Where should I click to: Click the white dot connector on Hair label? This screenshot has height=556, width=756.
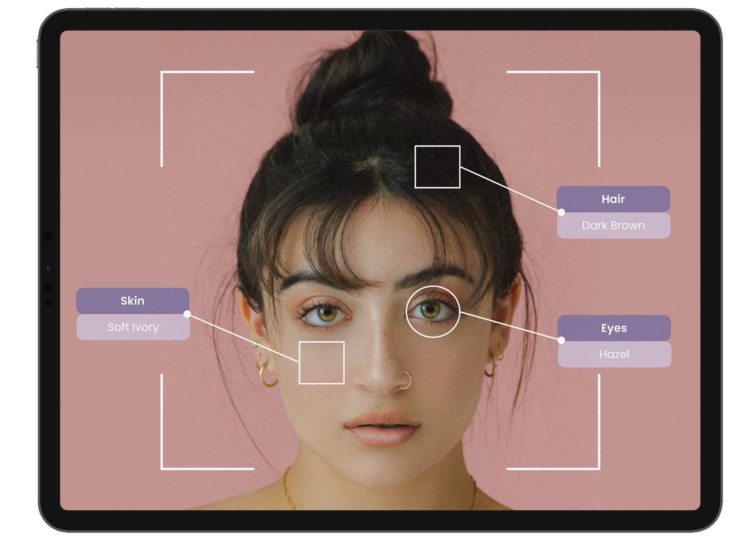(561, 212)
